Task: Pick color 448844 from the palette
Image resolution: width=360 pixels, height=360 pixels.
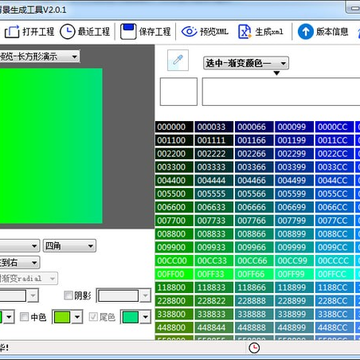Action: pos(214,327)
